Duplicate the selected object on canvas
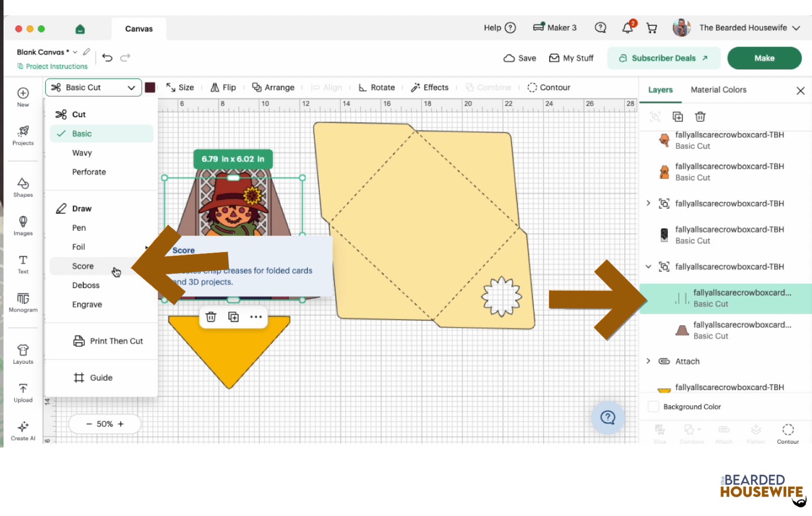812x516 pixels. 233,317
